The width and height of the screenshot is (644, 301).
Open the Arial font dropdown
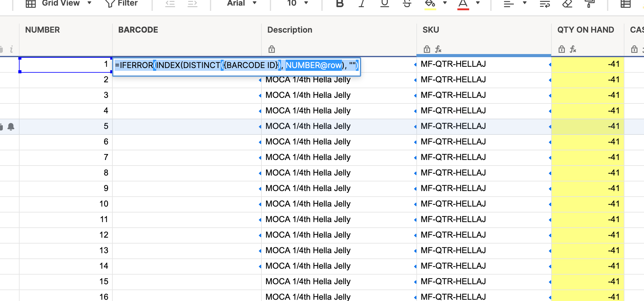pos(241,3)
